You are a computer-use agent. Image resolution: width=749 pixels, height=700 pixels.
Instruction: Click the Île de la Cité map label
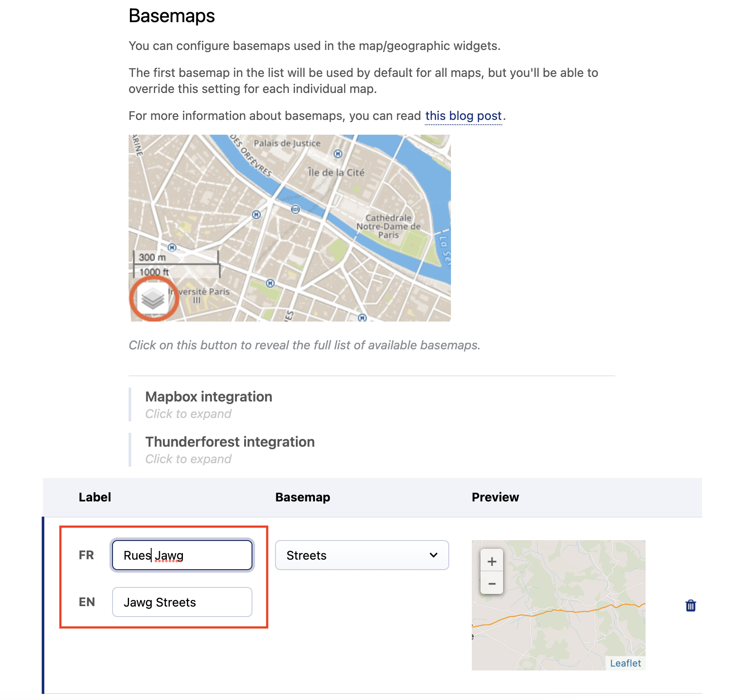(336, 173)
